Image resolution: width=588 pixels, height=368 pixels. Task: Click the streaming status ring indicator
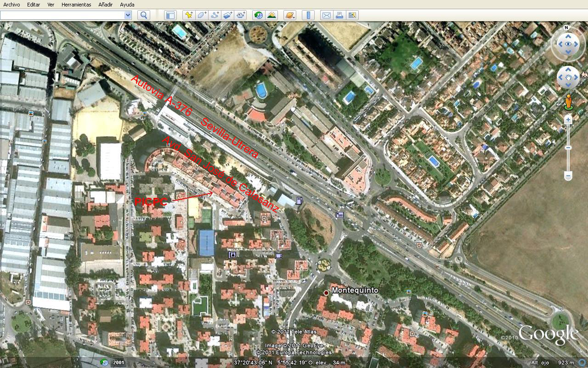click(582, 362)
